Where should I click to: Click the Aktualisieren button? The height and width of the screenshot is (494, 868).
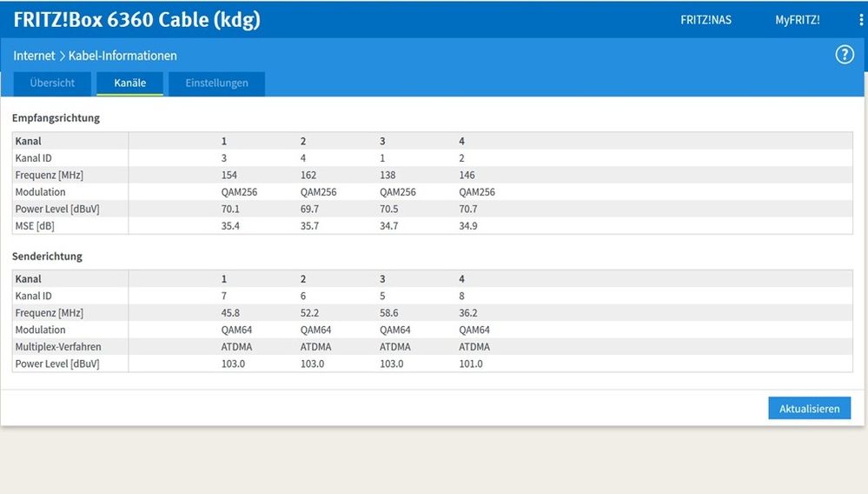tap(809, 408)
